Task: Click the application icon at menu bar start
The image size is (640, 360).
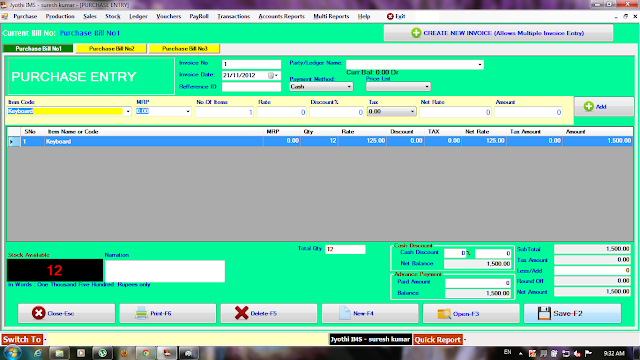Action: (x=5, y=16)
